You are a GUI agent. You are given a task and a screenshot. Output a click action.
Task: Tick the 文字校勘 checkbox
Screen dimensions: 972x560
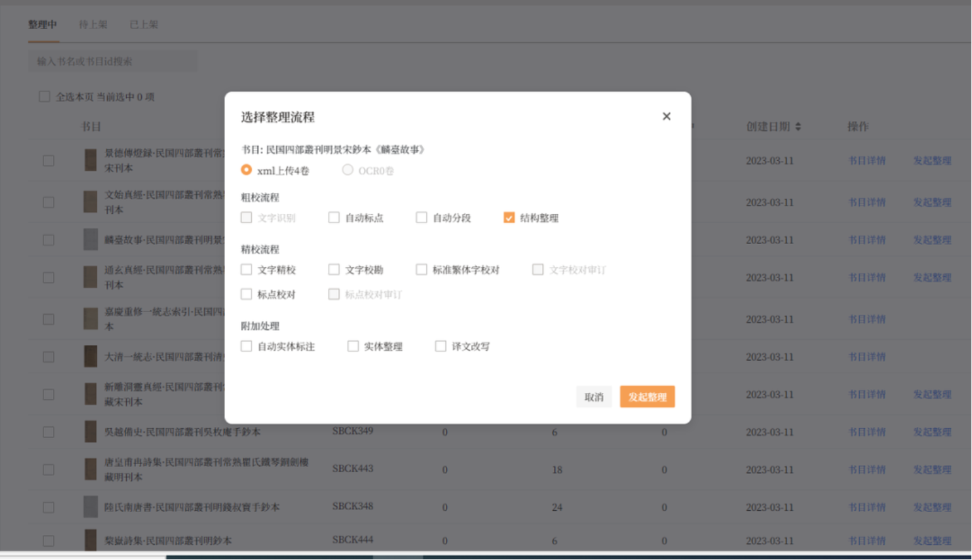pyautogui.click(x=334, y=270)
